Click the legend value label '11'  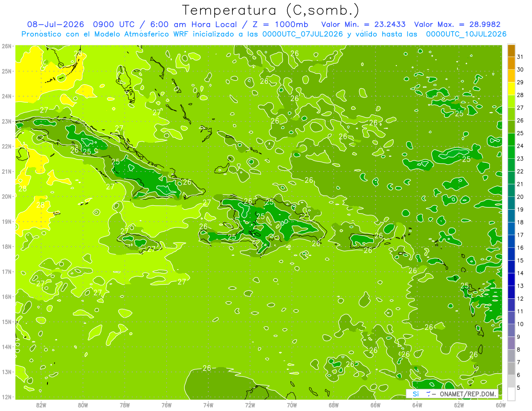(x=520, y=311)
